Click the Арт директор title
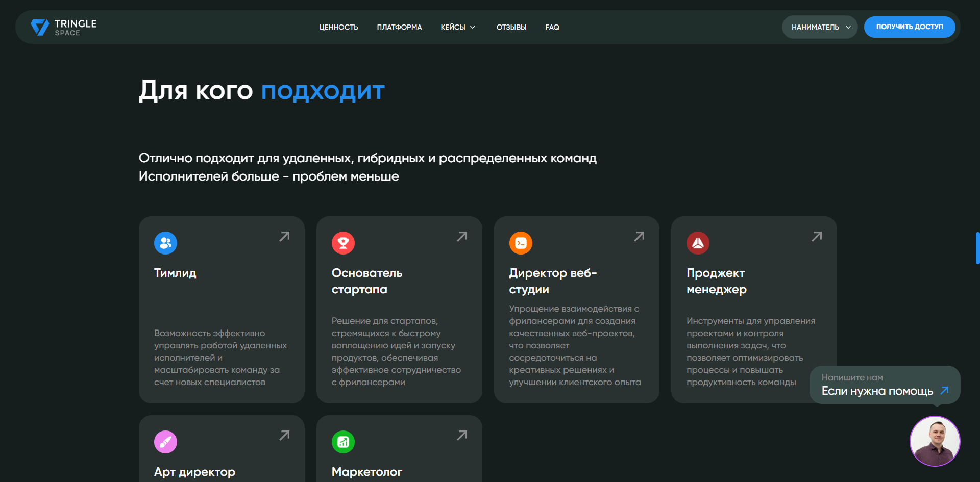The image size is (980, 482). coord(194,472)
